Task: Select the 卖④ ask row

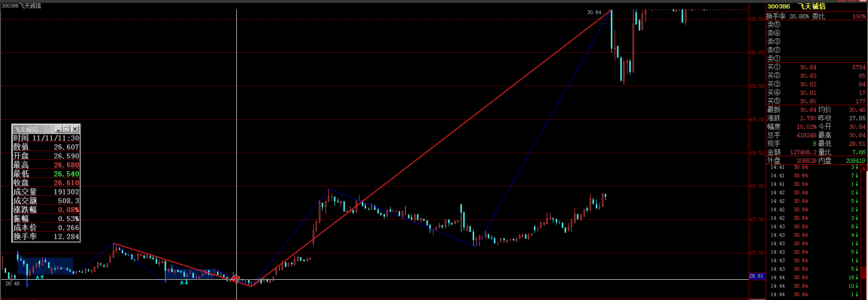Action: [817, 33]
